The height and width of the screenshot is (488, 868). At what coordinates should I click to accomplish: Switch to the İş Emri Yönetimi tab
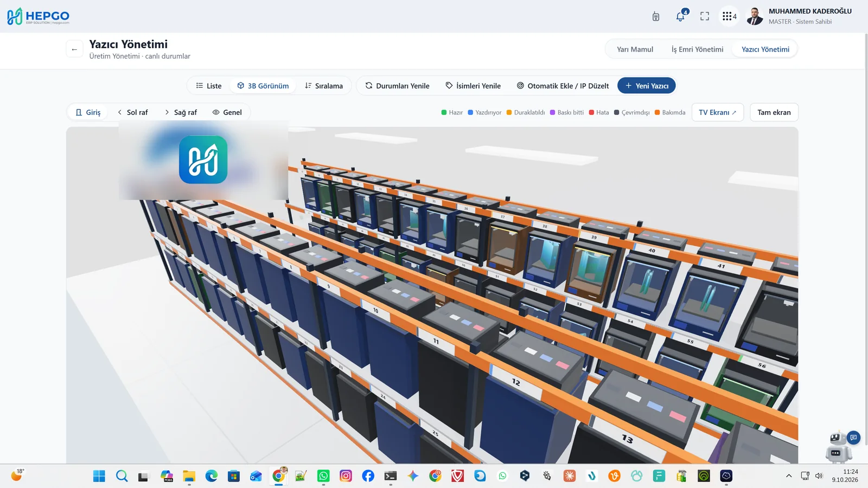click(x=697, y=49)
